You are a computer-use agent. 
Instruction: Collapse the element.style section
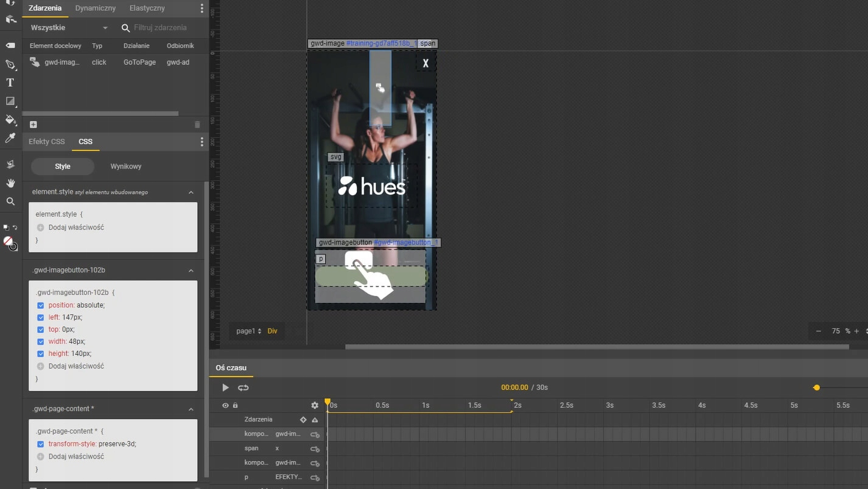[191, 192]
